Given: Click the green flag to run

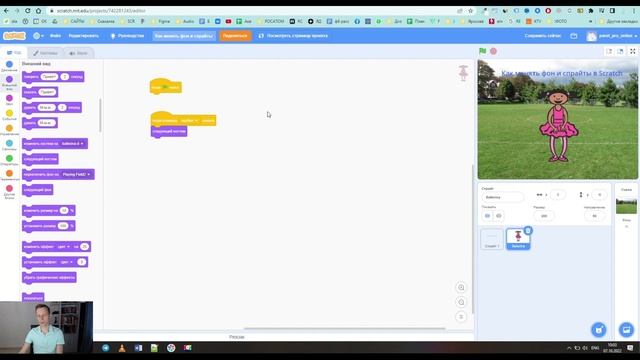Looking at the screenshot, I should pos(482,51).
